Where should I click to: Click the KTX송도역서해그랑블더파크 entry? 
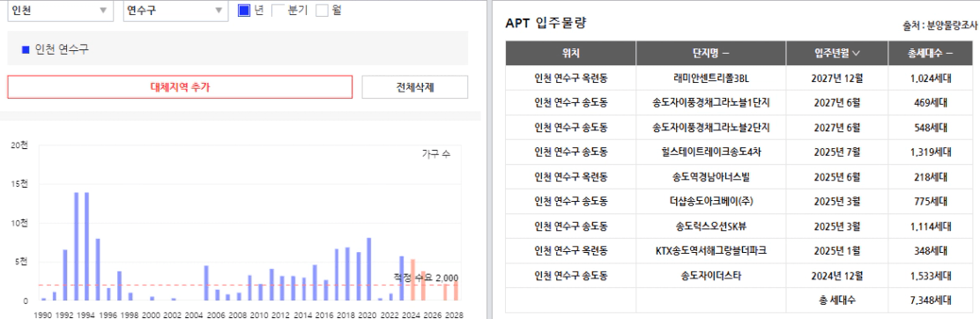(711, 251)
